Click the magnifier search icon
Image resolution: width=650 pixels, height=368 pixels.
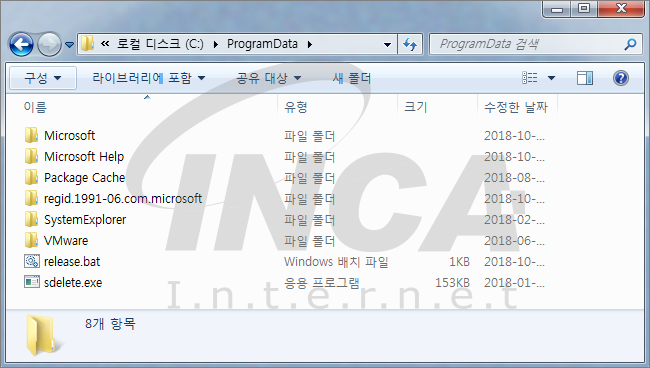pyautogui.click(x=630, y=44)
